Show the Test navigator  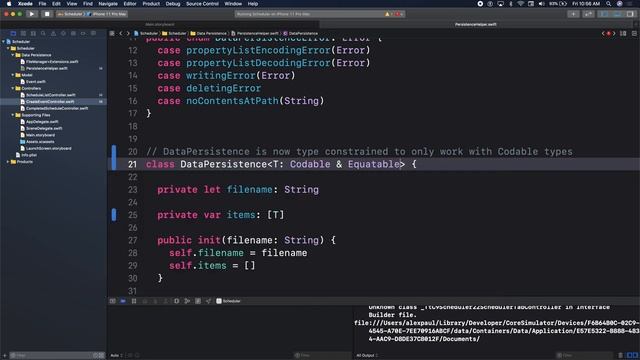63,33
